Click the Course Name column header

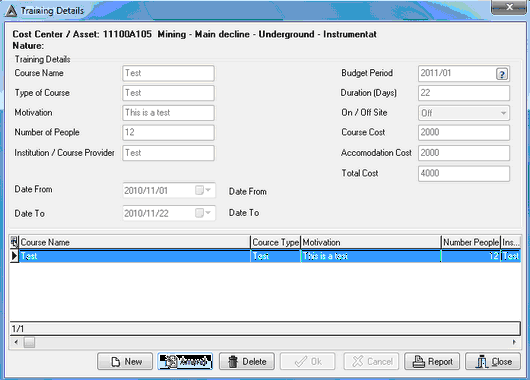coord(135,242)
